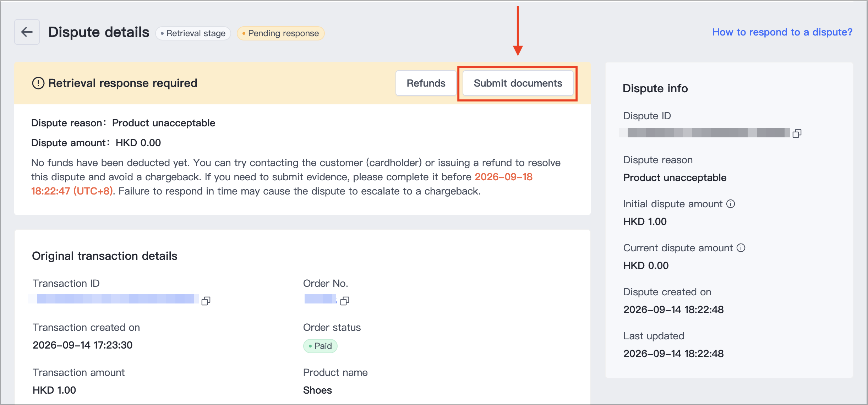The height and width of the screenshot is (405, 868).
Task: Open the Initial dispute amount info tooltip icon
Action: (x=731, y=204)
